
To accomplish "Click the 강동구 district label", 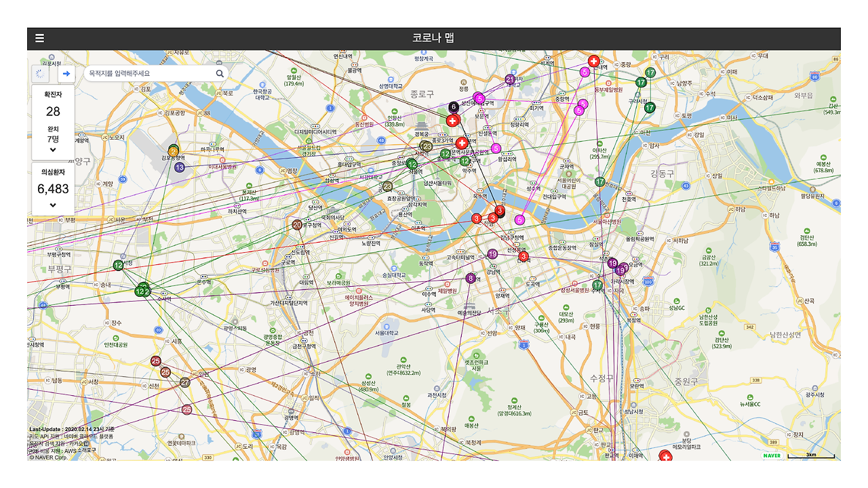I will tap(663, 174).
